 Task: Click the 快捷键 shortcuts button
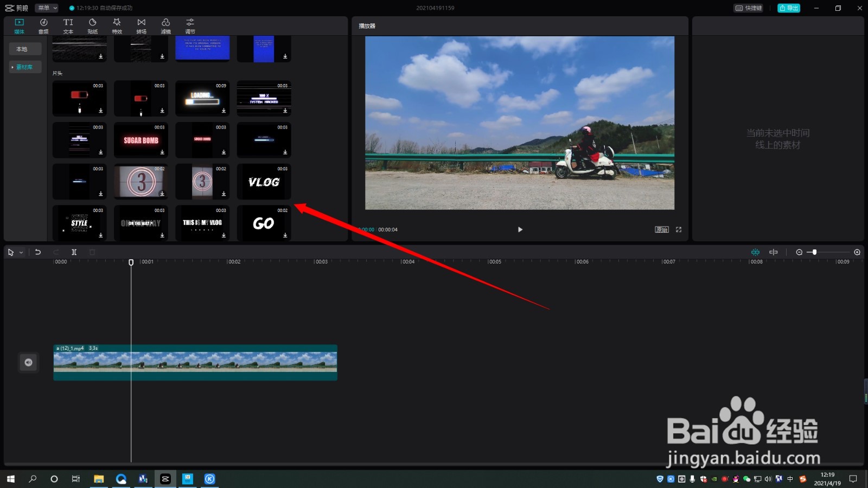[748, 8]
